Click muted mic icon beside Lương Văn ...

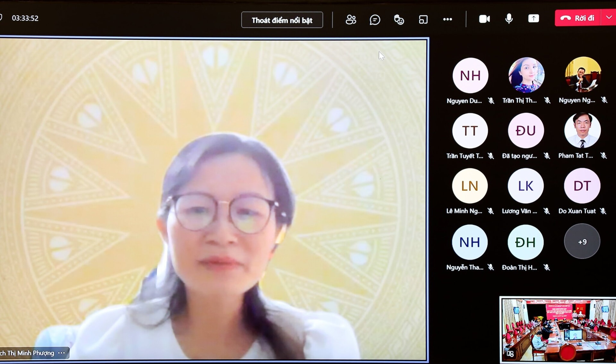click(546, 211)
